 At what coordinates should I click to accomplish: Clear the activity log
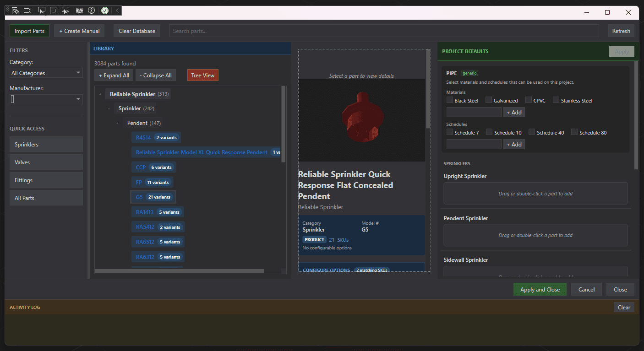click(x=624, y=307)
